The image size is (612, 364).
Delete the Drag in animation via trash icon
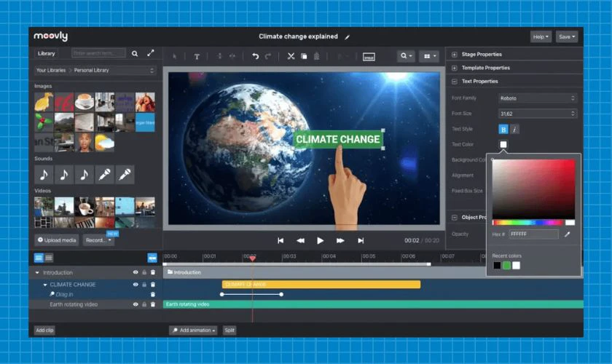(153, 294)
